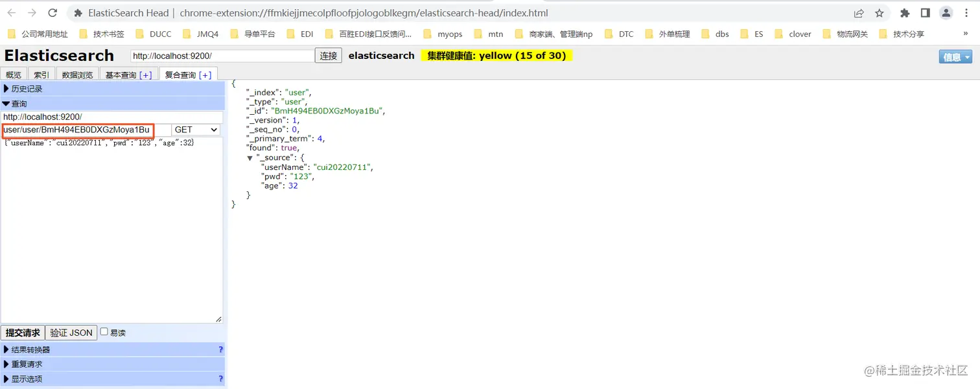The image size is (980, 389).
Task: Open the Chrome profile avatar
Action: [946, 13]
